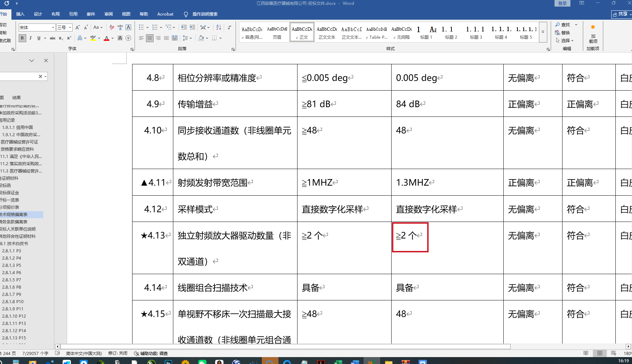Apply multilevel list
The width and height of the screenshot is (632, 364).
point(168,27)
